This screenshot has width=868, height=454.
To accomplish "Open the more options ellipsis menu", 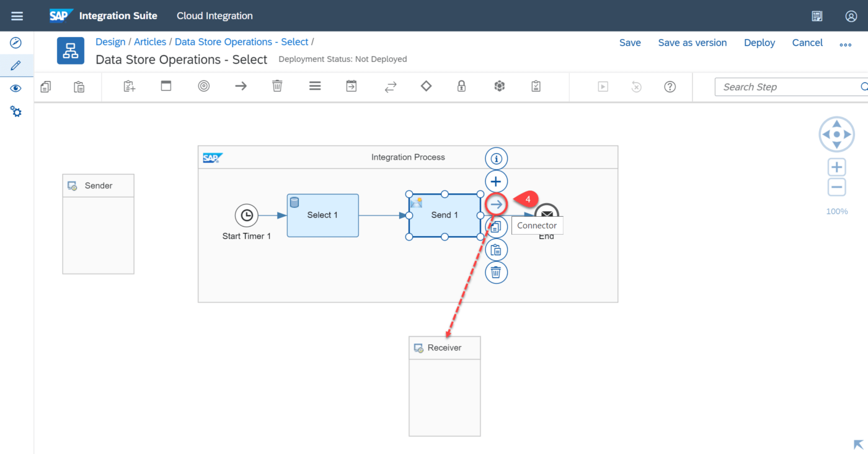I will point(846,45).
